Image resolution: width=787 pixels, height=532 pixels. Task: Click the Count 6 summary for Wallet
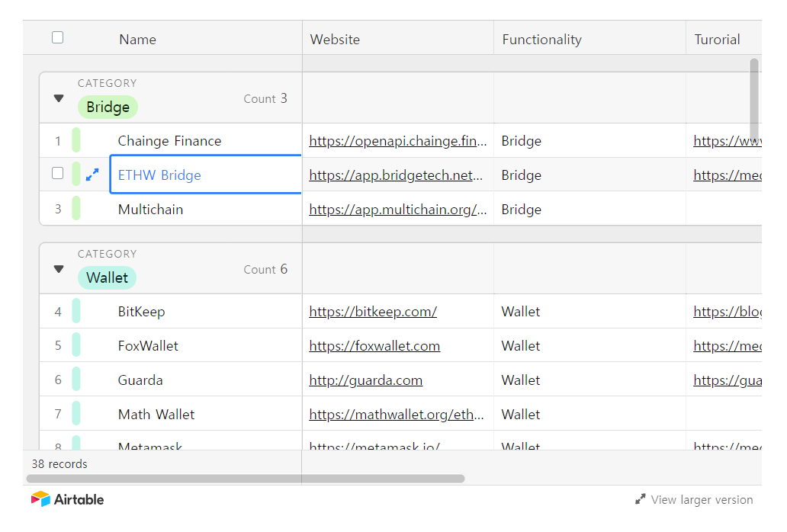click(x=265, y=270)
